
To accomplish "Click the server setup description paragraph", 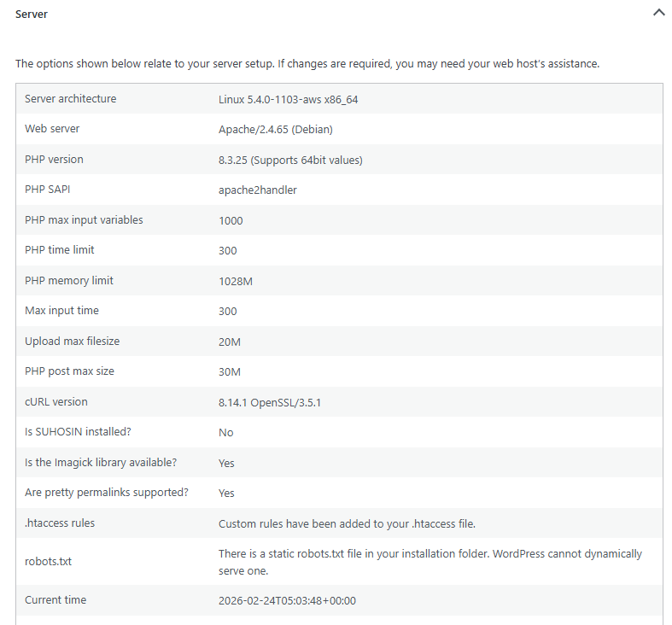I will tap(307, 64).
